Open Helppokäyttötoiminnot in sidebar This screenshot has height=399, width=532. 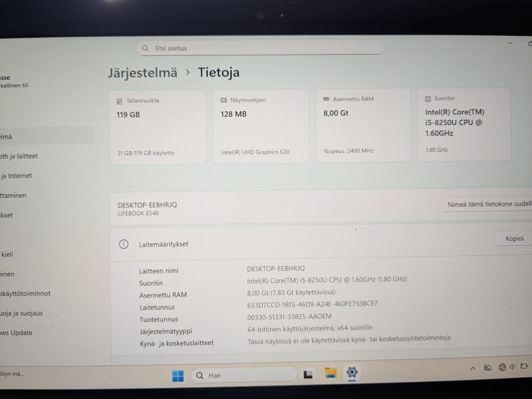(25, 294)
